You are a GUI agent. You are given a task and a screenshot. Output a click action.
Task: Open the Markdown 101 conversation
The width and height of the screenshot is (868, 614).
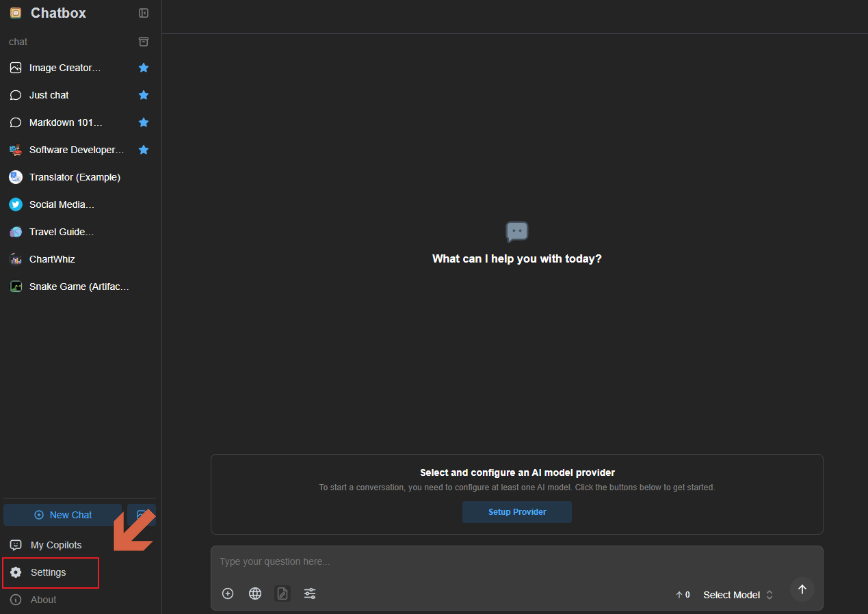(66, 122)
